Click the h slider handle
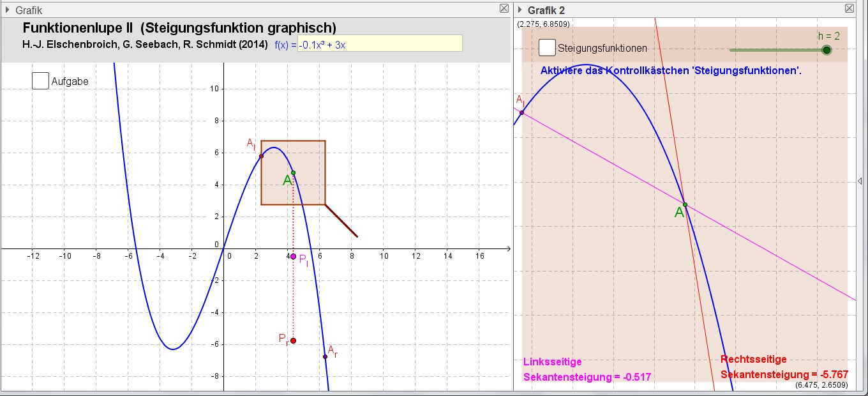The height and width of the screenshot is (396, 868). click(827, 50)
